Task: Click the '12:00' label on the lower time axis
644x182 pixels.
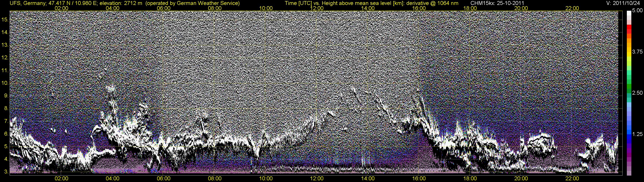Action: 317,179
